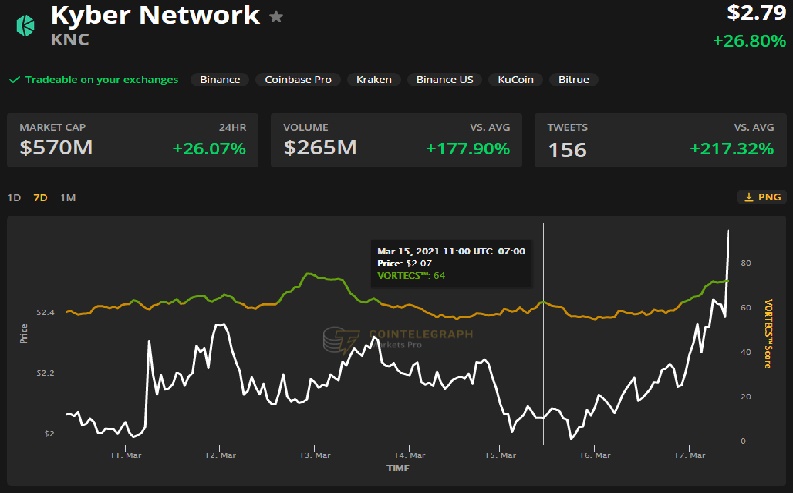
Task: Open the Binance US exchange tag
Action: point(444,79)
